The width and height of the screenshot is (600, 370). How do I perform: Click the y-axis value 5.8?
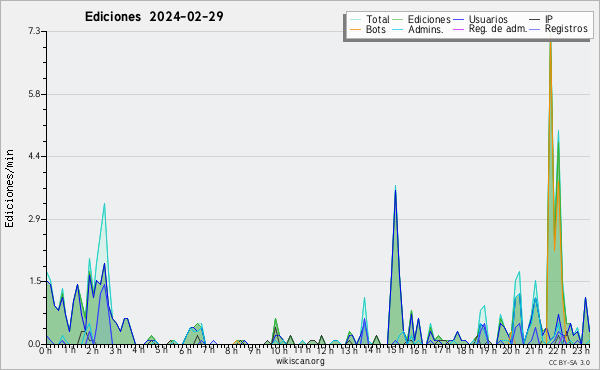click(x=34, y=94)
